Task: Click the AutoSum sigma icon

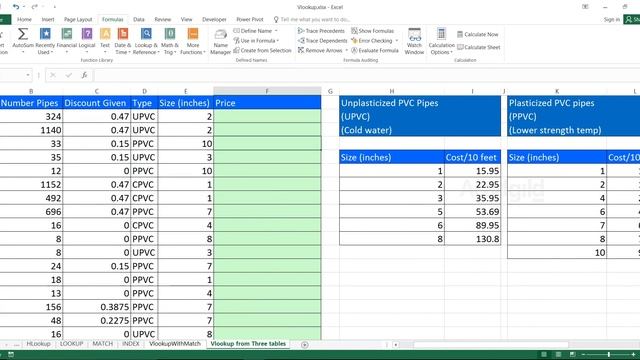Action: coord(23,34)
